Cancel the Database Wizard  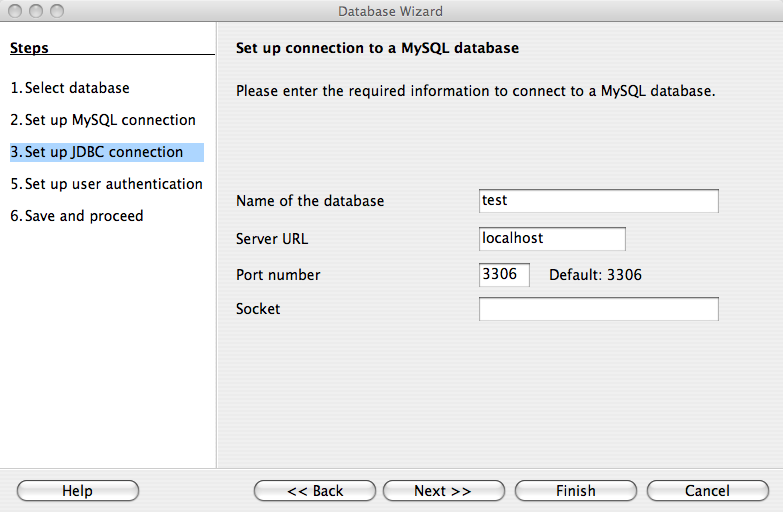coord(707,491)
